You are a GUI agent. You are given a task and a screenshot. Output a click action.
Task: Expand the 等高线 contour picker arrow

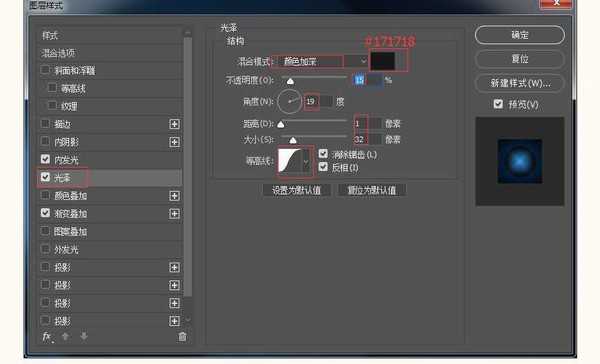click(306, 162)
